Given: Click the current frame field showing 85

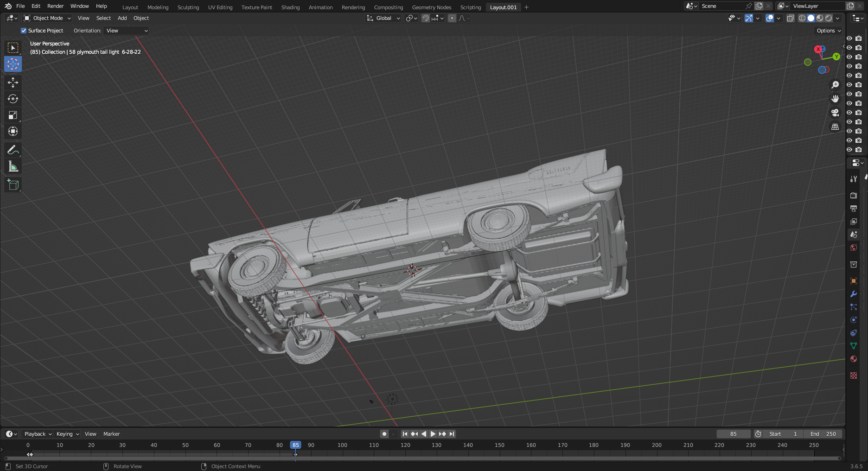Looking at the screenshot, I should click(x=733, y=434).
